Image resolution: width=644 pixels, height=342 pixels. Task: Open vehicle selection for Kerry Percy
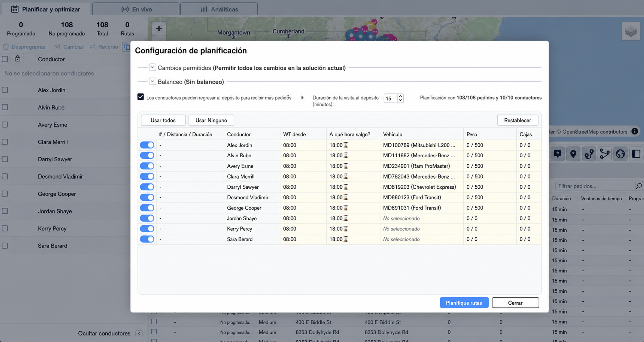tap(421, 229)
